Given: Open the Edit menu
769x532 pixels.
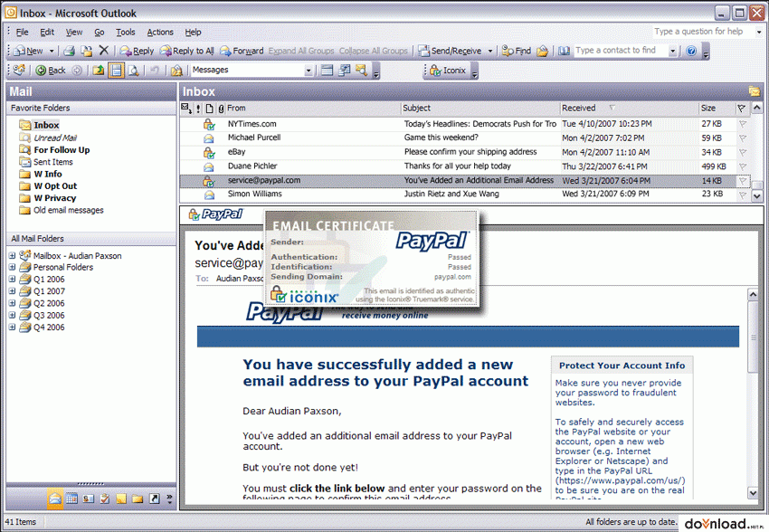Looking at the screenshot, I should [x=47, y=33].
